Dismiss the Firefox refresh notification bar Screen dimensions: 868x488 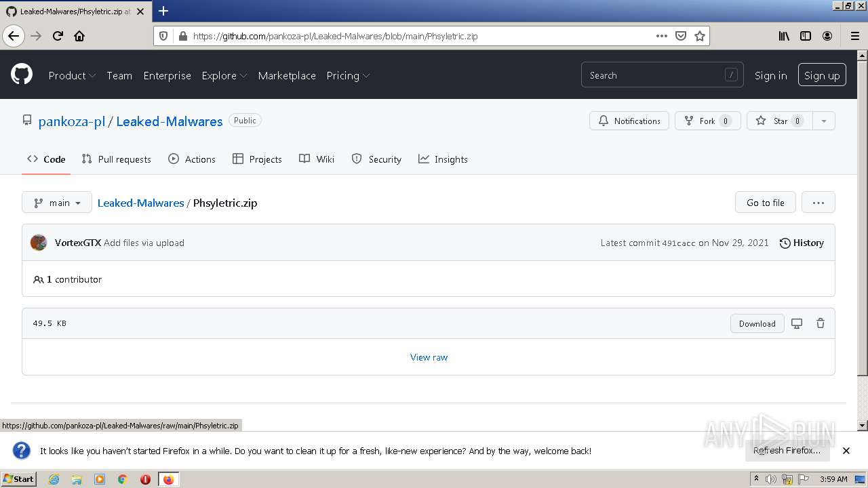pyautogui.click(x=846, y=451)
